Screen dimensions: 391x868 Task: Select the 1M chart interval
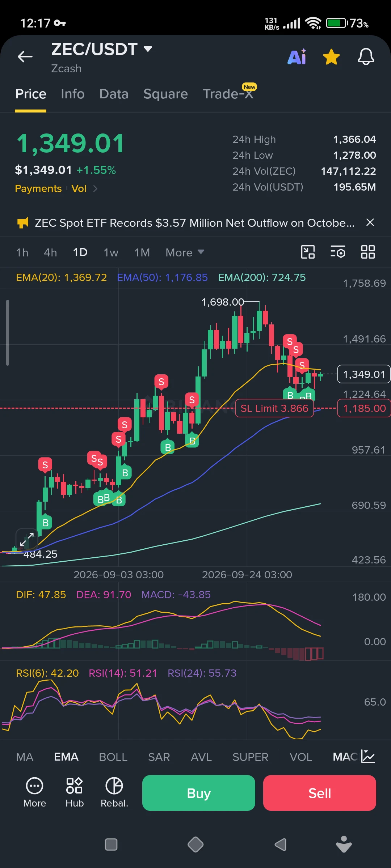pos(142,252)
